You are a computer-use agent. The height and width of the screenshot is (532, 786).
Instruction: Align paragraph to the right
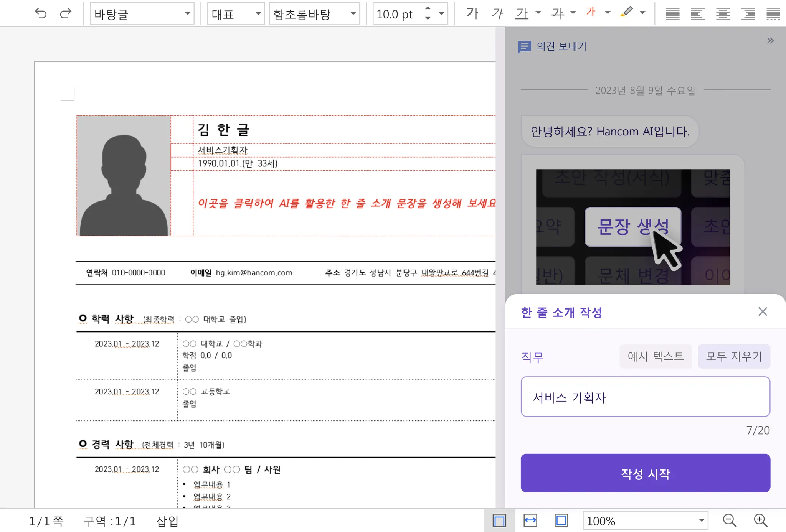pyautogui.click(x=748, y=14)
